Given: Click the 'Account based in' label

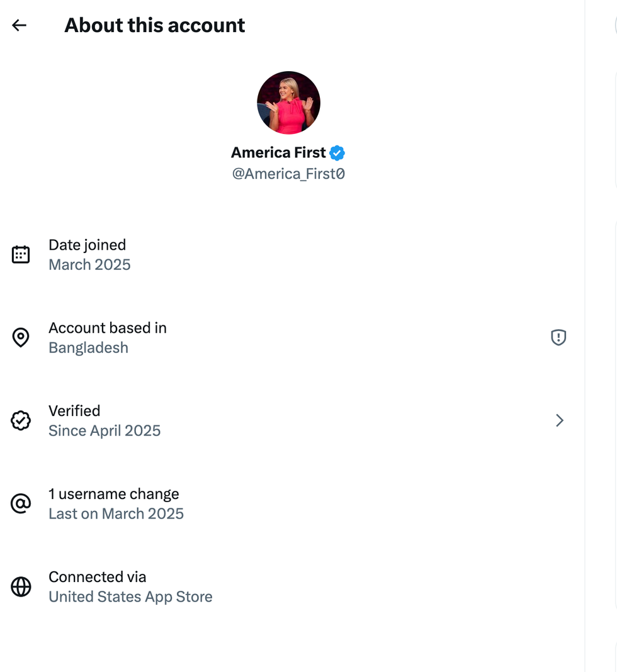Looking at the screenshot, I should tap(107, 328).
